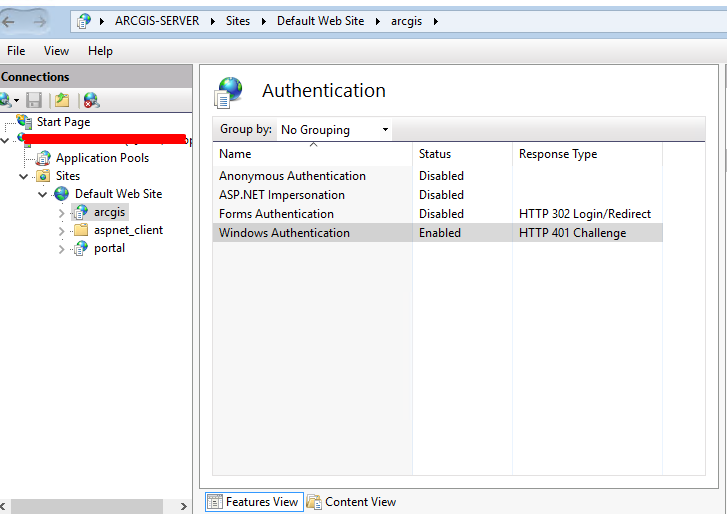Open the View menu

(x=56, y=51)
